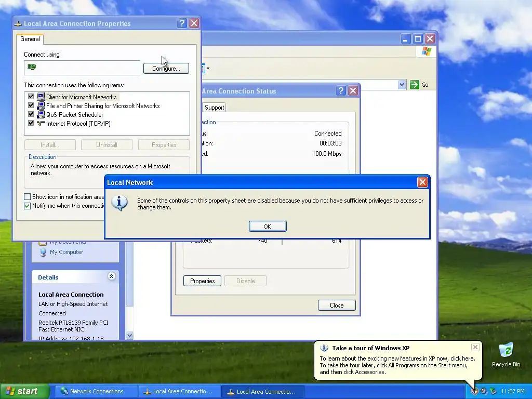Maximize the Network Connections window

point(418,39)
